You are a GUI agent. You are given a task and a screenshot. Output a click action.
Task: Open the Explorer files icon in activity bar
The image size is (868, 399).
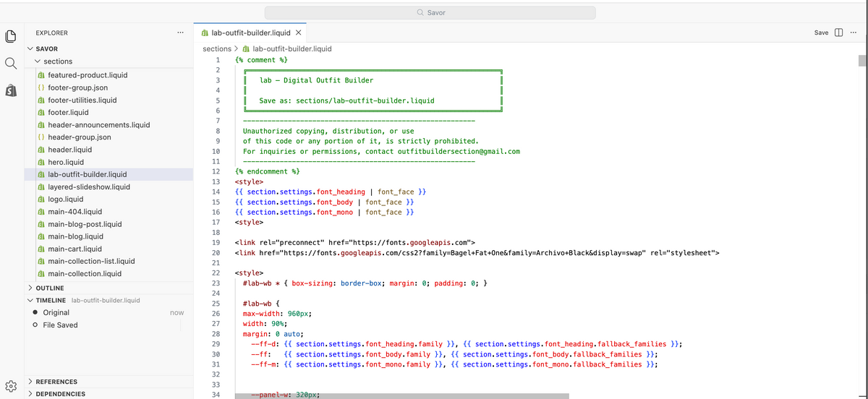(x=11, y=36)
